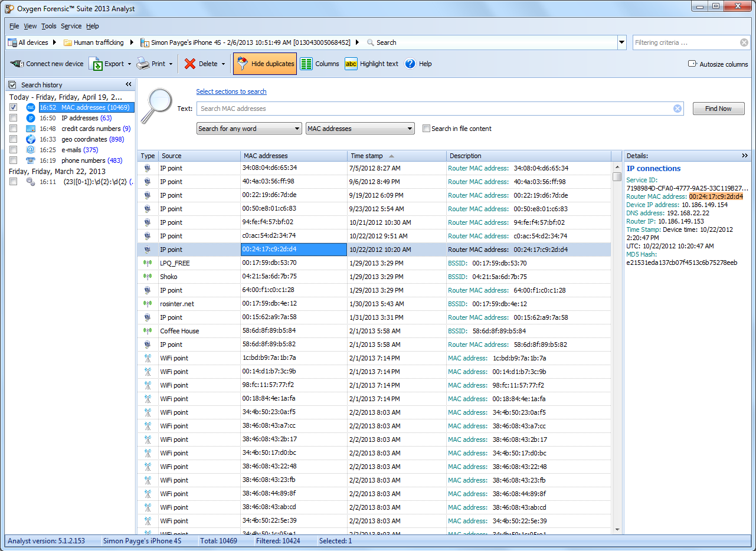The image size is (756, 551).
Task: Click the rosinter.net row type icon
Action: (x=148, y=304)
